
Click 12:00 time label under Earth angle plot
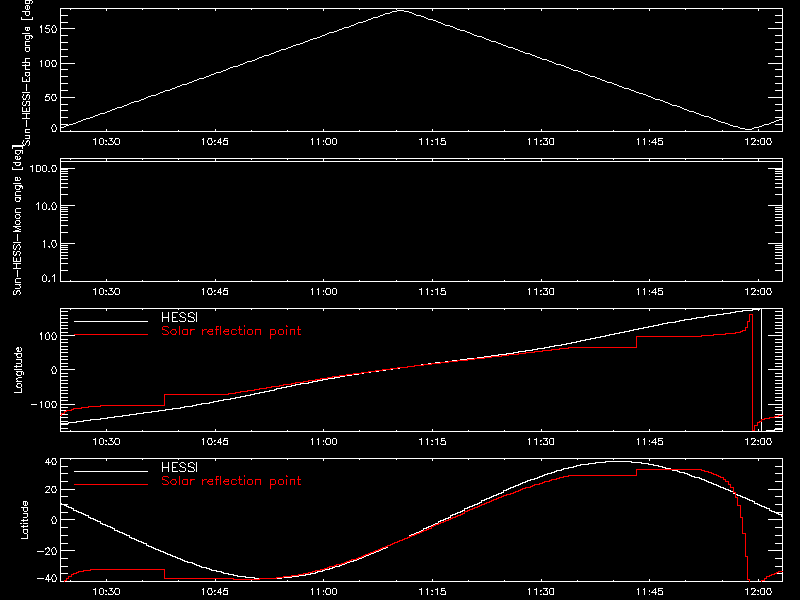758,142
